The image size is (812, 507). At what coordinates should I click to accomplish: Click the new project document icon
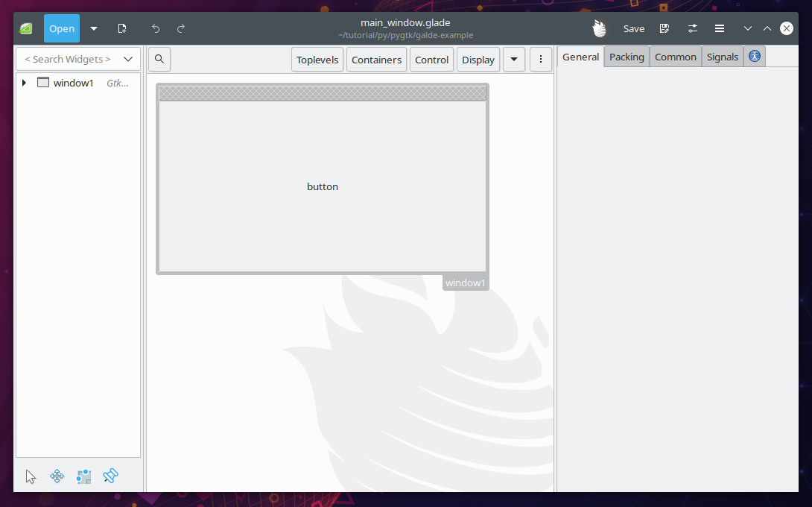click(x=122, y=28)
